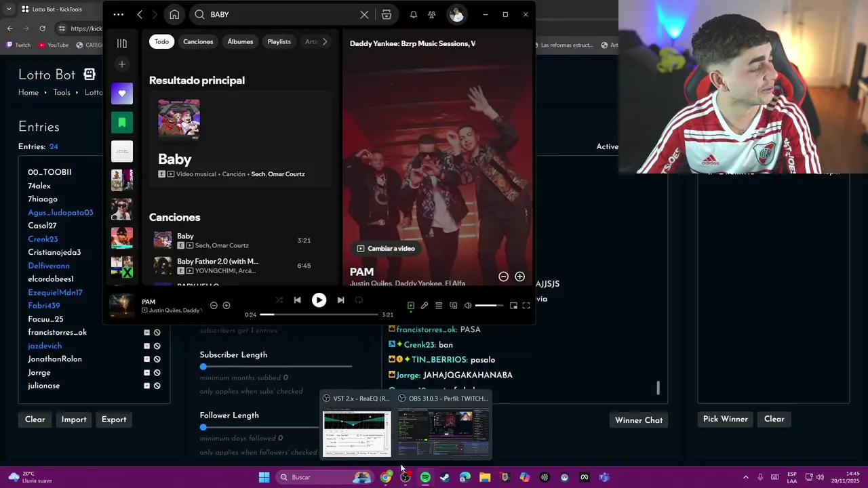Open Windows Start menu
Viewport: 868px width, 488px height.
tap(264, 477)
